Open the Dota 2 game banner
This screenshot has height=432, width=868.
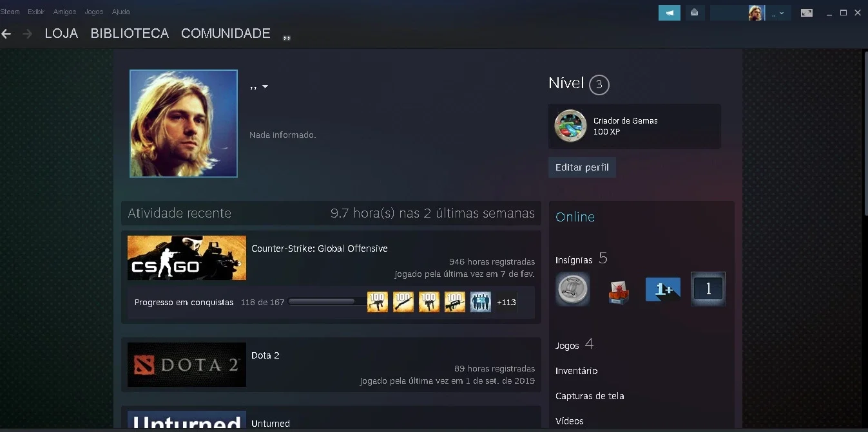187,364
